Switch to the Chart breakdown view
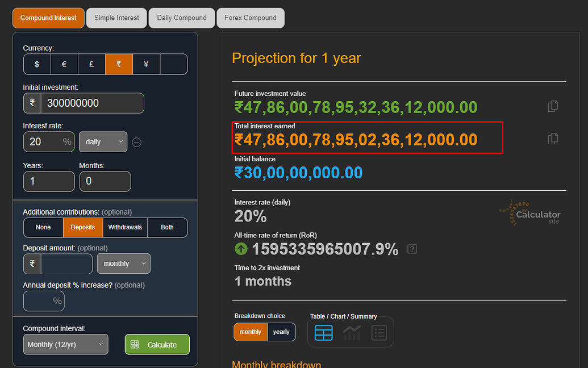The image size is (588, 368). (351, 333)
